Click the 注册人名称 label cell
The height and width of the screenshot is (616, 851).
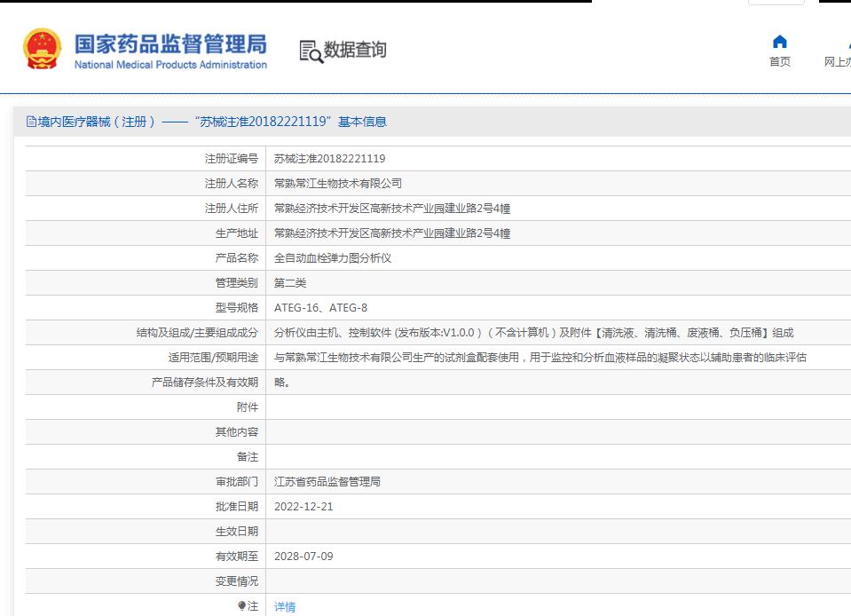pos(146,184)
